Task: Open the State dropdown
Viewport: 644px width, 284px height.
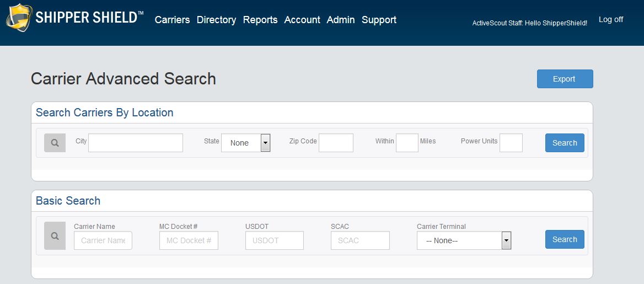Action: [x=246, y=143]
